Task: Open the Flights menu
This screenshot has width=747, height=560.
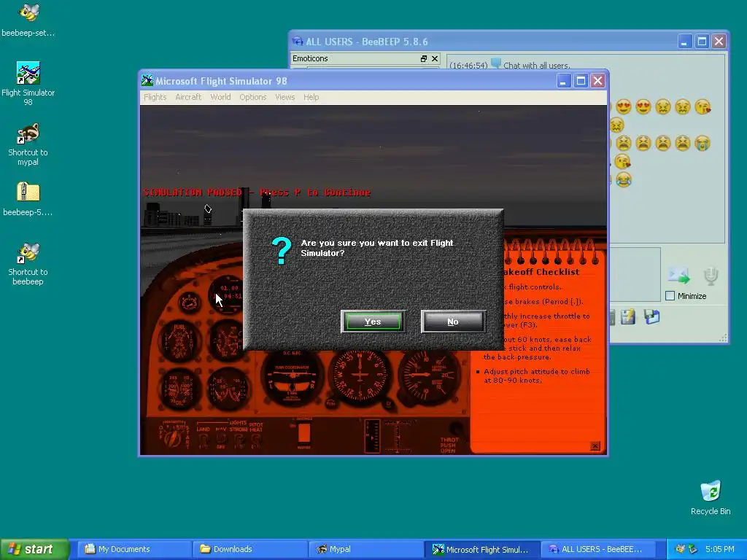Action: 155,97
